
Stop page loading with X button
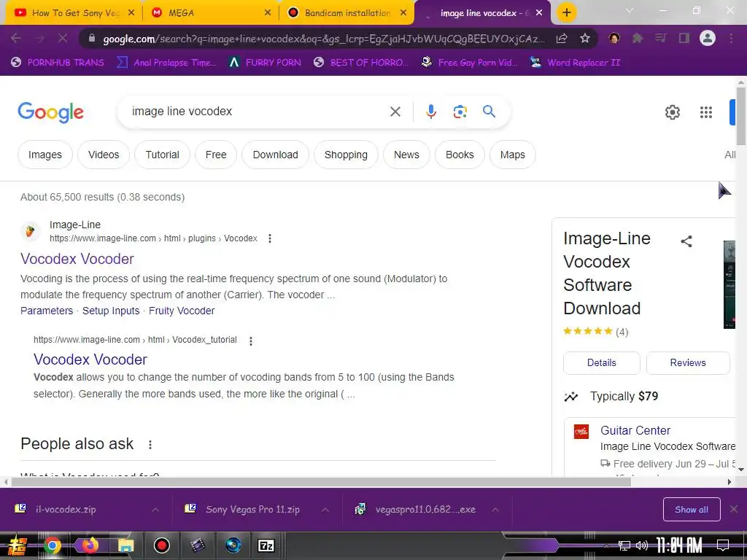point(63,38)
